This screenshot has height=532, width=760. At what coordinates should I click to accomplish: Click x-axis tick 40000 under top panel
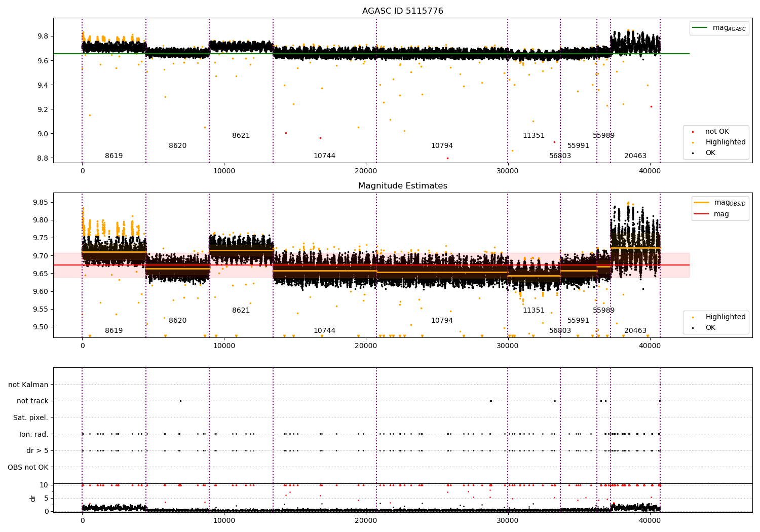[650, 171]
